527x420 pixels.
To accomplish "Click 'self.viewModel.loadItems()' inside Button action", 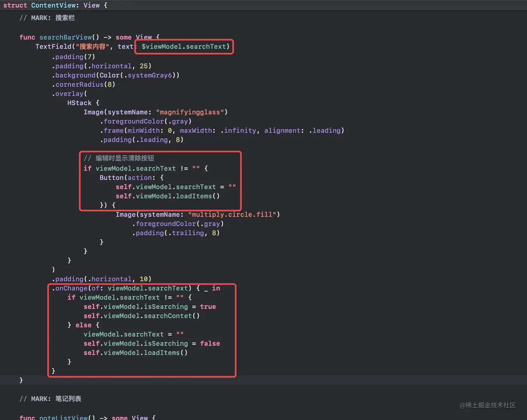I will [168, 196].
